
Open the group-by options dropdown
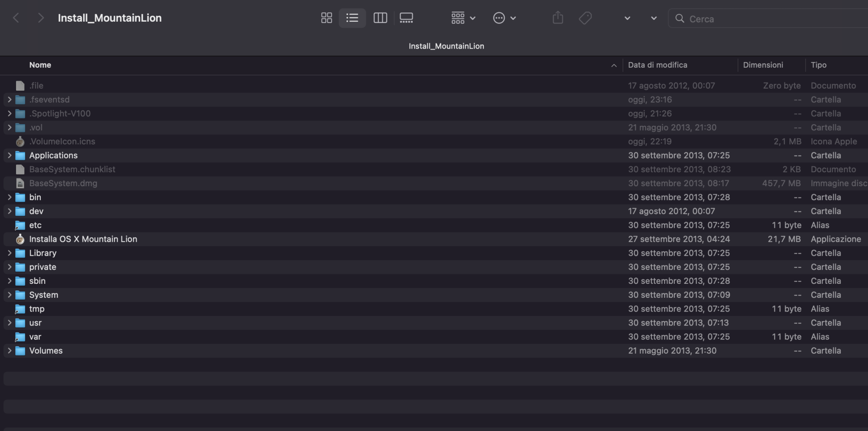pos(464,18)
